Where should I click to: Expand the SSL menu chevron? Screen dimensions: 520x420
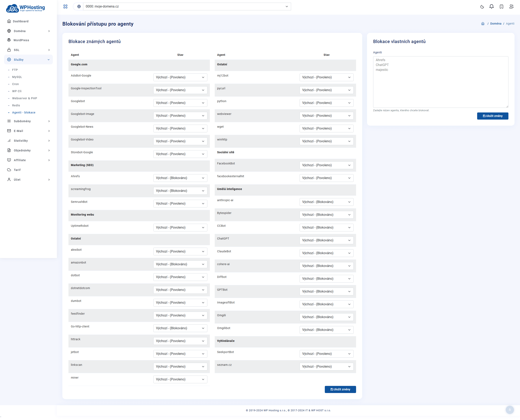(49, 50)
